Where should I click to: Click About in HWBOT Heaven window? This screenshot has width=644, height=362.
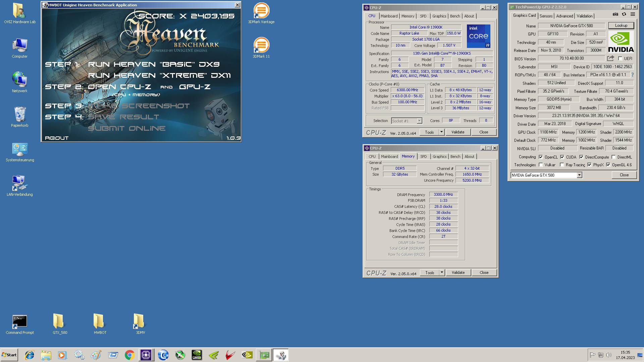click(57, 138)
